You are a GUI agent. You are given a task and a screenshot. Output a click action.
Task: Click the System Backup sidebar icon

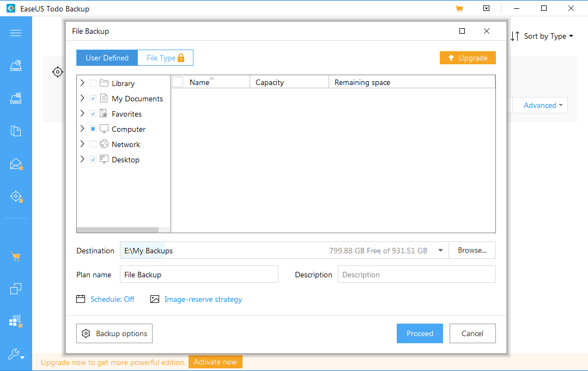coord(16,99)
